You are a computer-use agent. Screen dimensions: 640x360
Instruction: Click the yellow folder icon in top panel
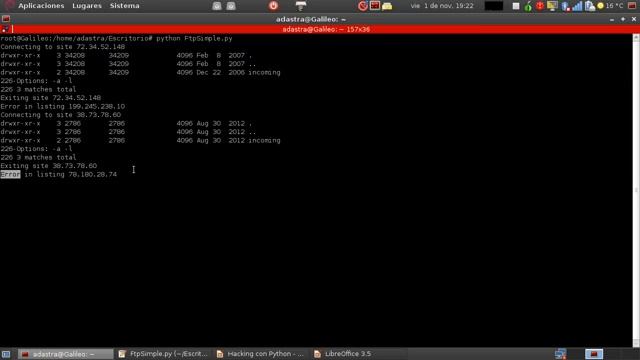(x=387, y=6)
